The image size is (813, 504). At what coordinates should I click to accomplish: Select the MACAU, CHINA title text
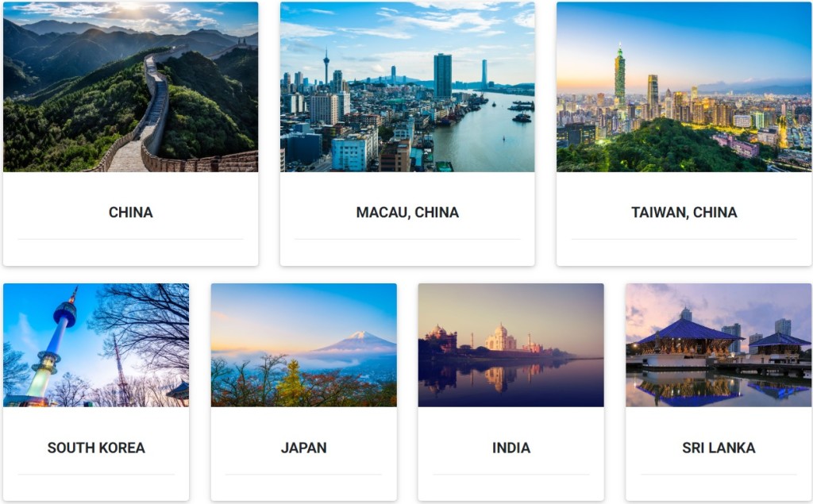[x=407, y=213]
